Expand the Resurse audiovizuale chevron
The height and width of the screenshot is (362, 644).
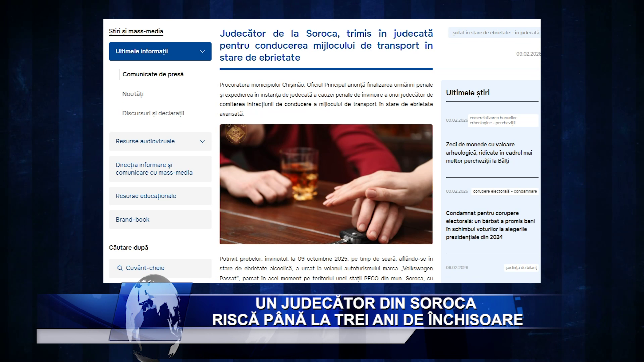pos(202,141)
